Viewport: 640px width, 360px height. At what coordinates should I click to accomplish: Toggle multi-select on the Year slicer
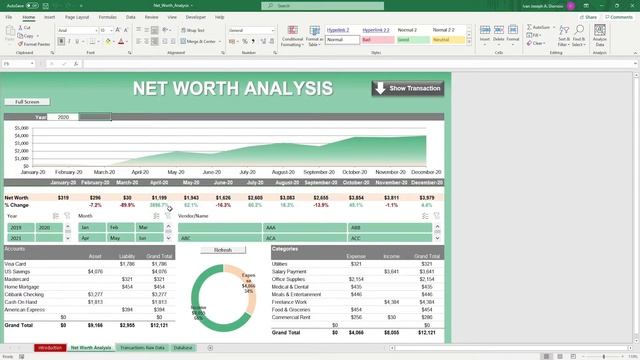point(56,216)
